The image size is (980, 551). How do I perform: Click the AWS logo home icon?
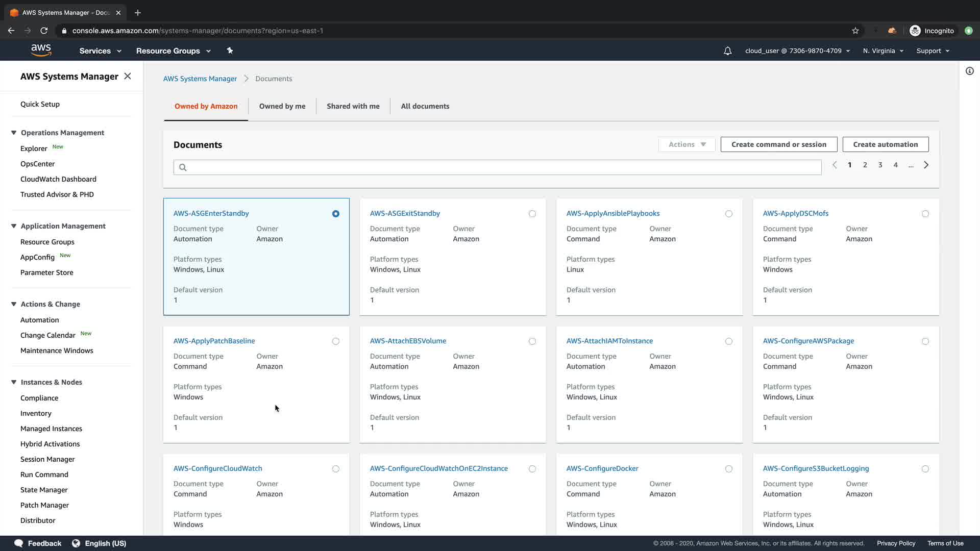click(x=41, y=50)
